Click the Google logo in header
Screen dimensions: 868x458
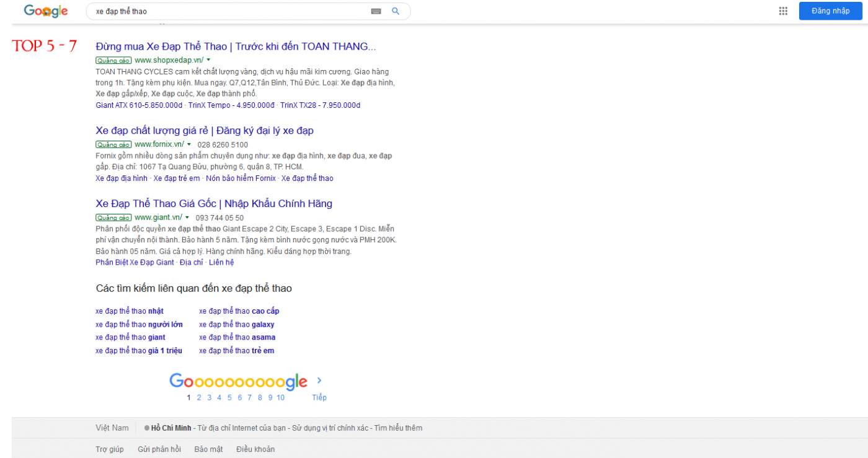(x=45, y=11)
